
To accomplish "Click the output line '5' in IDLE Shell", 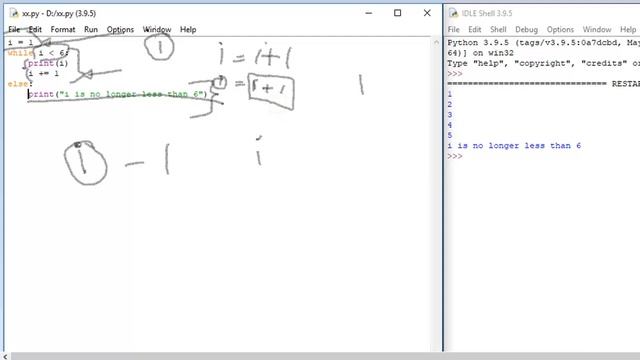I will coord(450,135).
